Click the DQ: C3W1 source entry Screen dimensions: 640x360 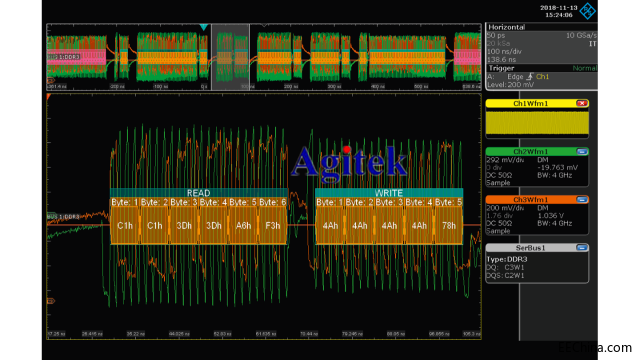pyautogui.click(x=505, y=267)
